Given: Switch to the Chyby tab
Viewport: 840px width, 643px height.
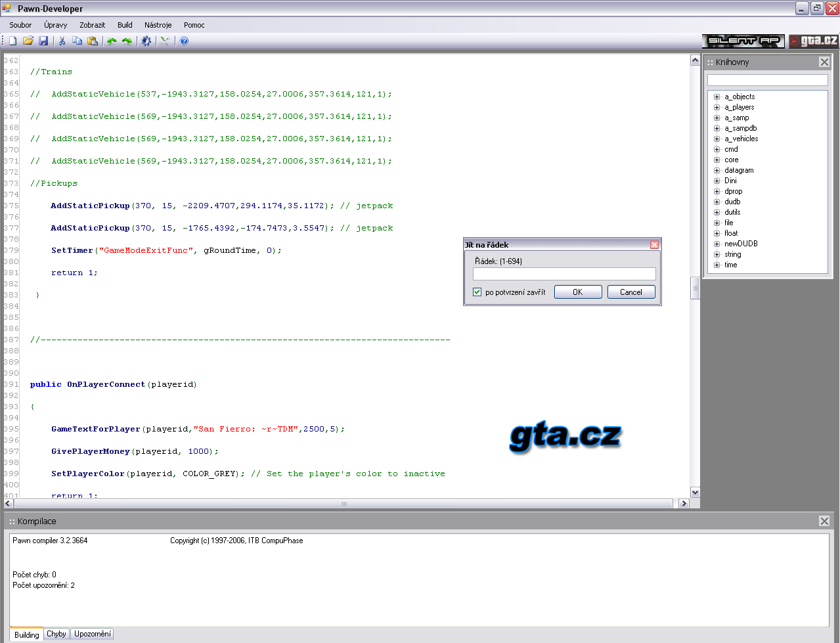Looking at the screenshot, I should pyautogui.click(x=56, y=634).
